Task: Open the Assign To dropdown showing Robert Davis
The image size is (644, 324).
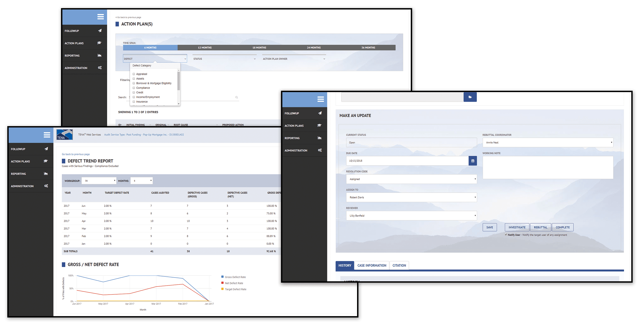Action: (411, 197)
